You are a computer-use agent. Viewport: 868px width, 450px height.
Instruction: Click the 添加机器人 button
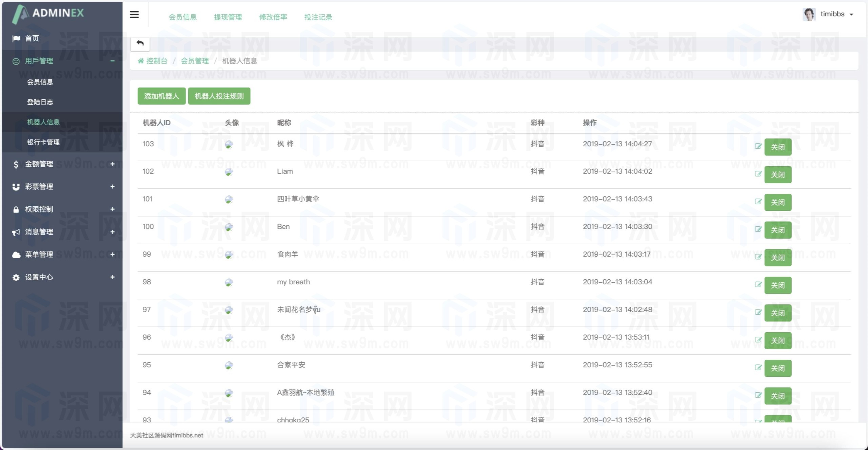tap(161, 96)
